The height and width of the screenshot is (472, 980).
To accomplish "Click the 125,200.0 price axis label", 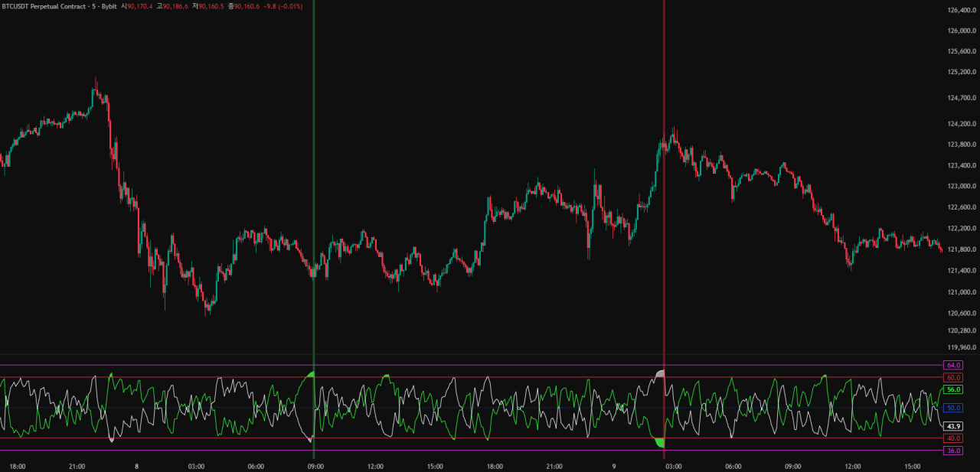I will click(x=960, y=72).
